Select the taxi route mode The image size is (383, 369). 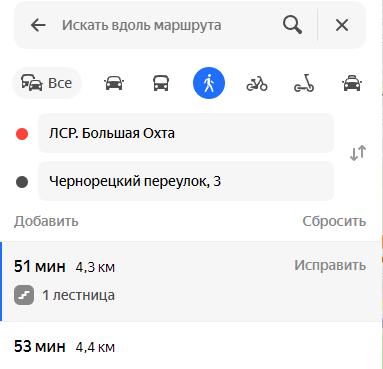[x=352, y=83]
